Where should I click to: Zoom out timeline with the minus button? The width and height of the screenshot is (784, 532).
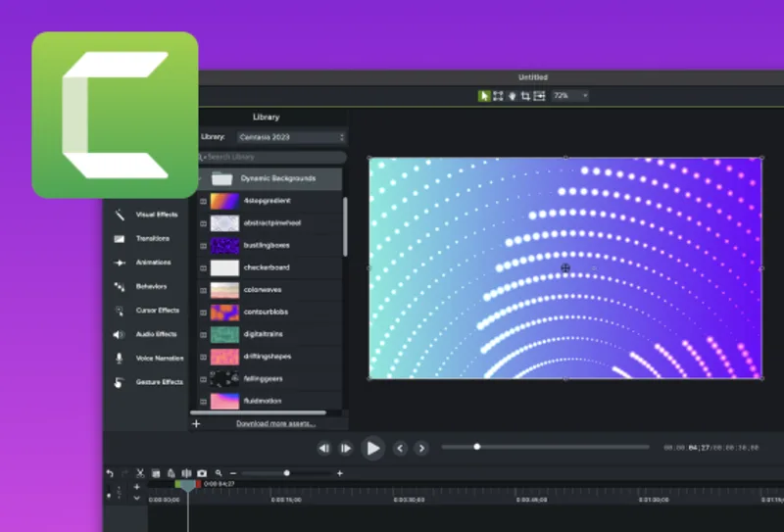[233, 473]
